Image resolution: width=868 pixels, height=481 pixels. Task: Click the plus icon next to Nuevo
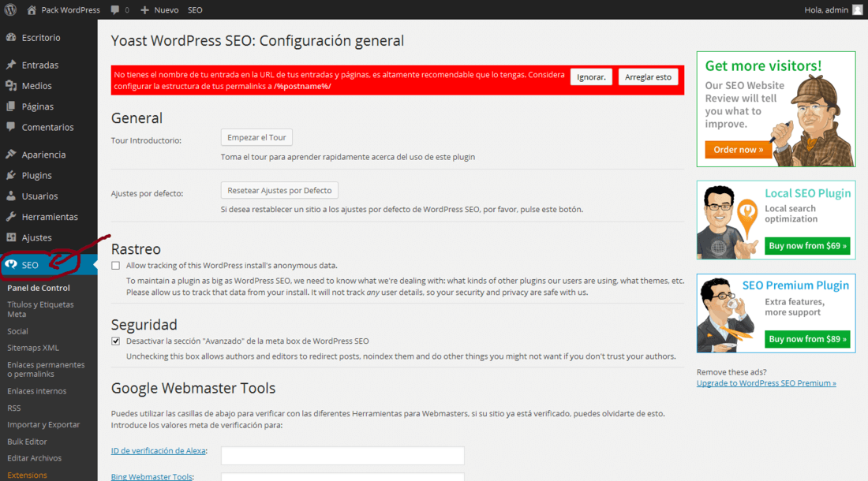click(x=144, y=10)
